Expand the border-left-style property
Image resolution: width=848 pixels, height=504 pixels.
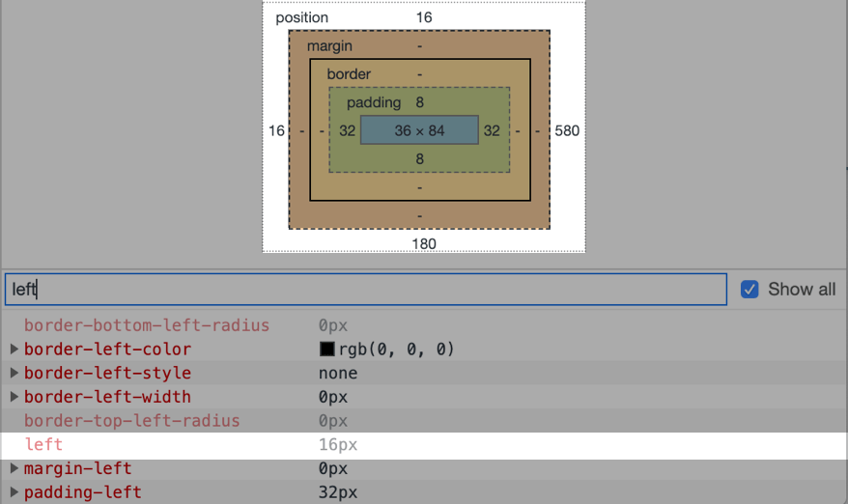coord(14,373)
